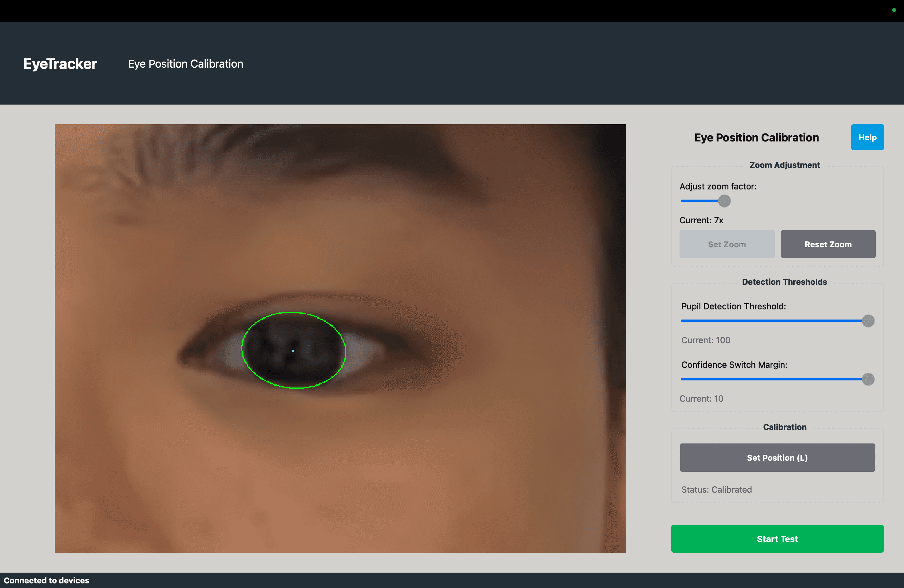Image resolution: width=904 pixels, height=588 pixels.
Task: Click the Pupil Detection Threshold slider knob
Action: tap(868, 321)
